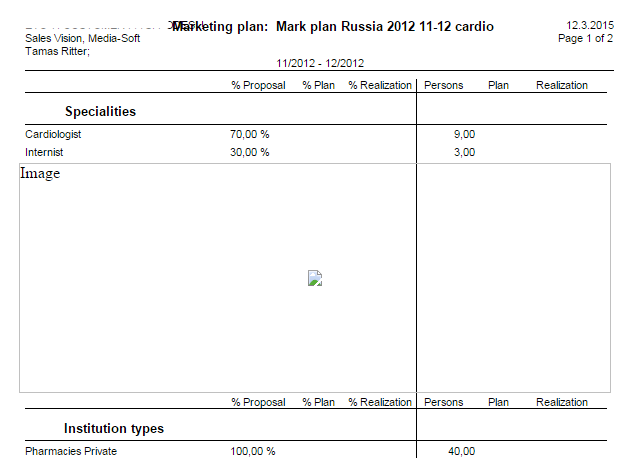
Task: Select the 100,00 % proposal value
Action: coord(252,451)
